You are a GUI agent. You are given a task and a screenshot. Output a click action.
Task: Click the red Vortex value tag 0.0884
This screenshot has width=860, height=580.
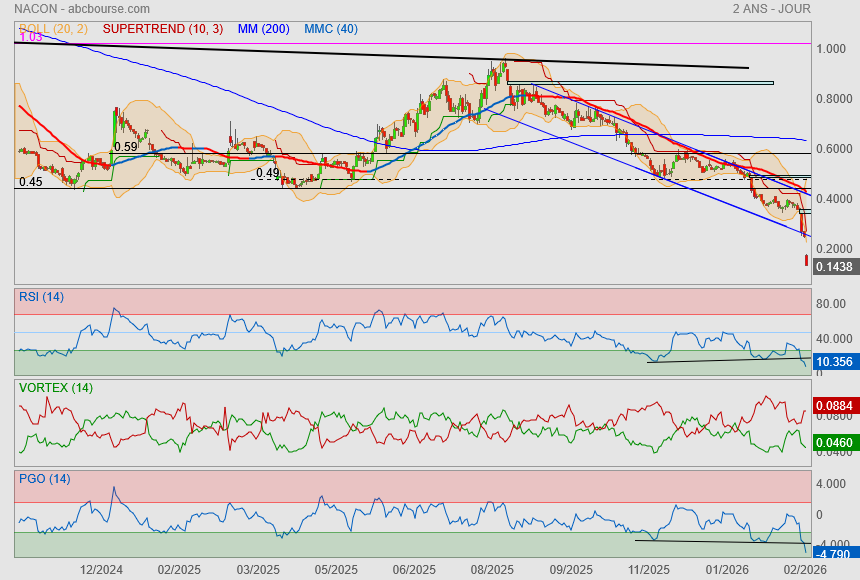(x=834, y=406)
